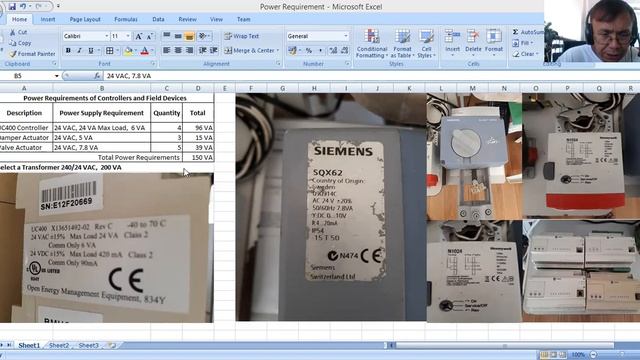Increase Decimal places
This screenshot has width=640, height=360.
tap(333, 51)
